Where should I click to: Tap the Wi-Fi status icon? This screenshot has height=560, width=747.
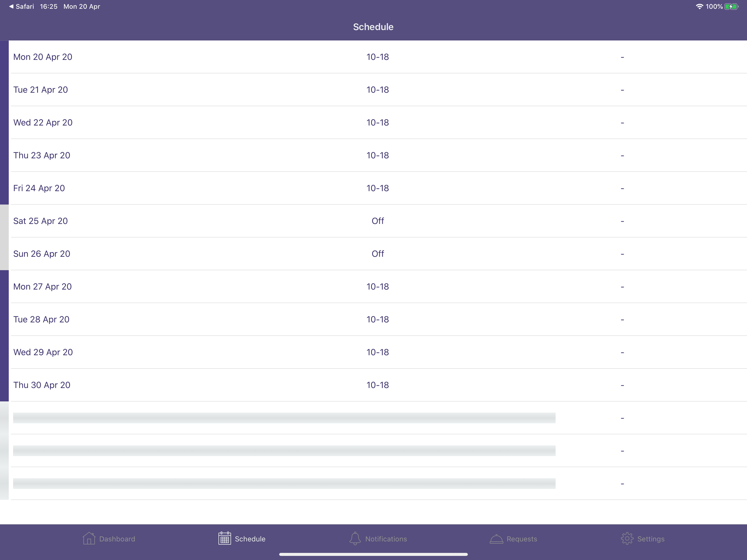click(x=699, y=6)
